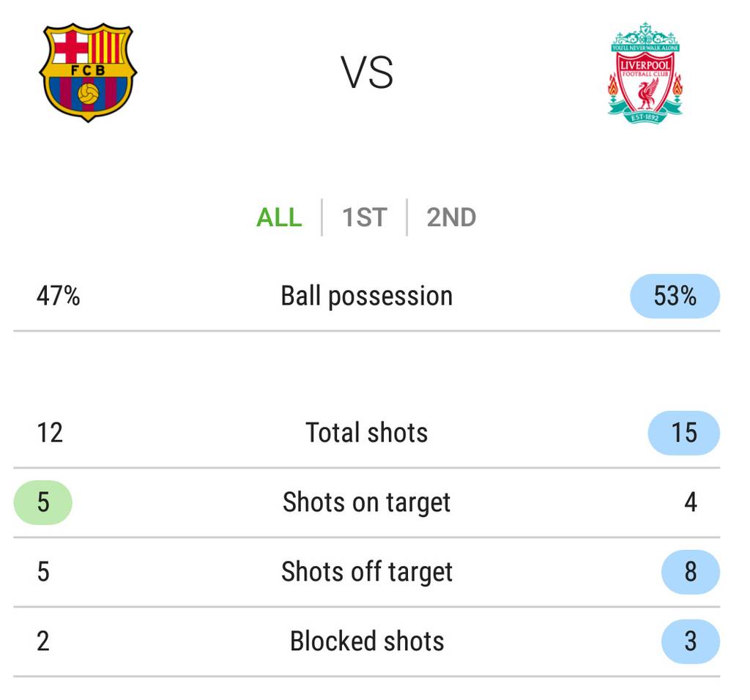Click the 53% possession badge
Viewport: 750px width, 700px height.
(675, 296)
